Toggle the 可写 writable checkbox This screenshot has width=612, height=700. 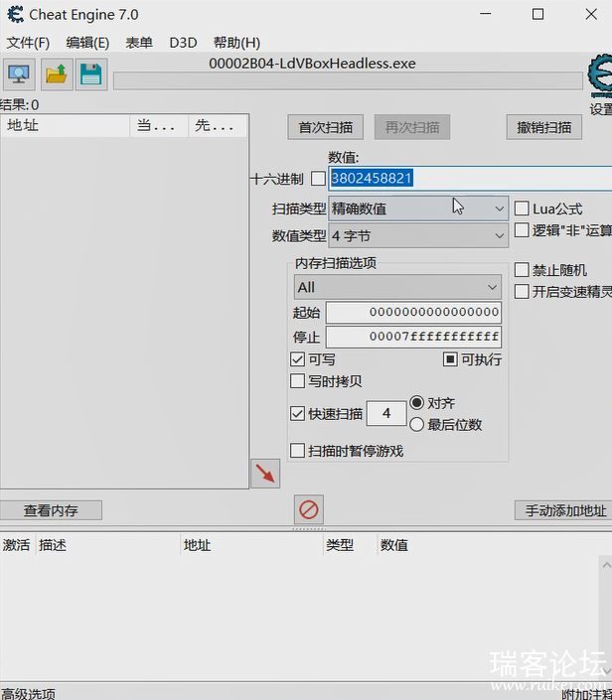click(x=298, y=359)
